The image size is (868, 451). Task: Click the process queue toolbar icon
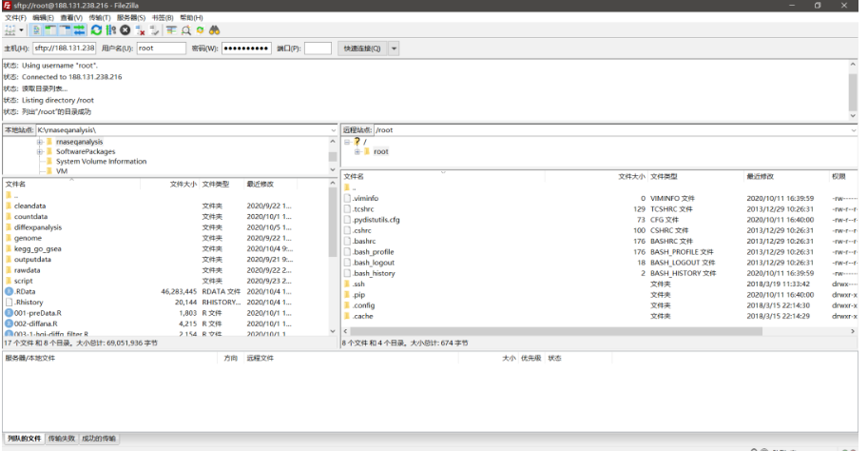[x=112, y=30]
